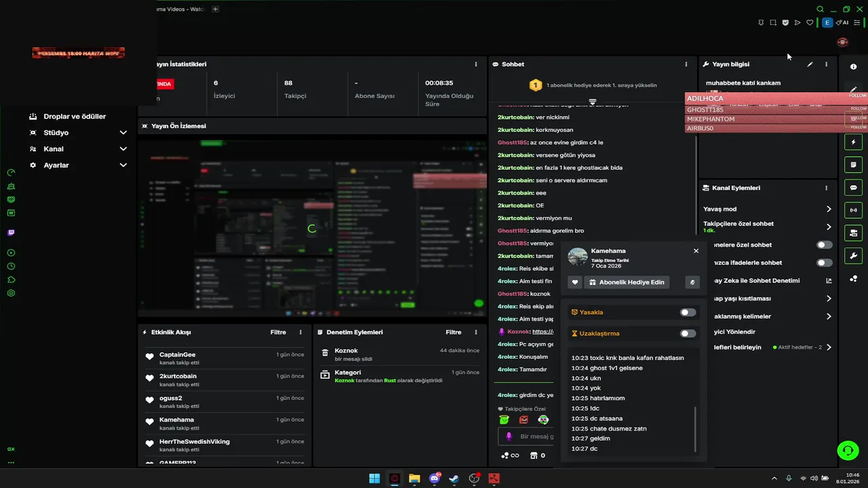This screenshot has height=488, width=868.
Task: Click the stream preview thumbnail
Action: (312, 228)
